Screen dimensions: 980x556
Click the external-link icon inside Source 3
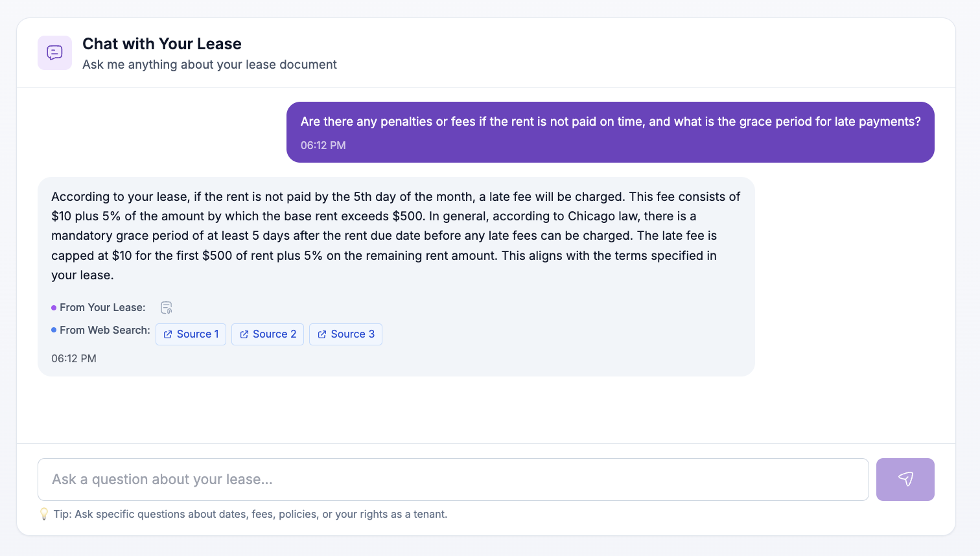pos(322,334)
